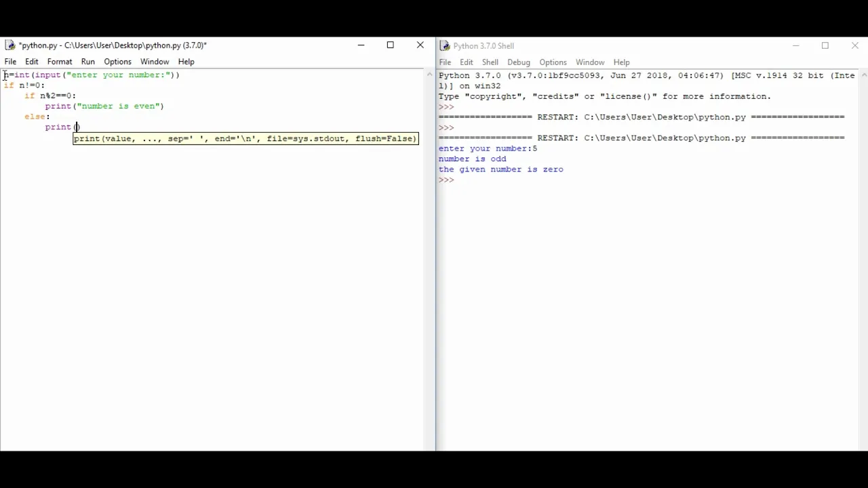Click the code line 'n=int(input("enter your number:"))'
Viewport: 868px width, 488px height.
pos(92,75)
